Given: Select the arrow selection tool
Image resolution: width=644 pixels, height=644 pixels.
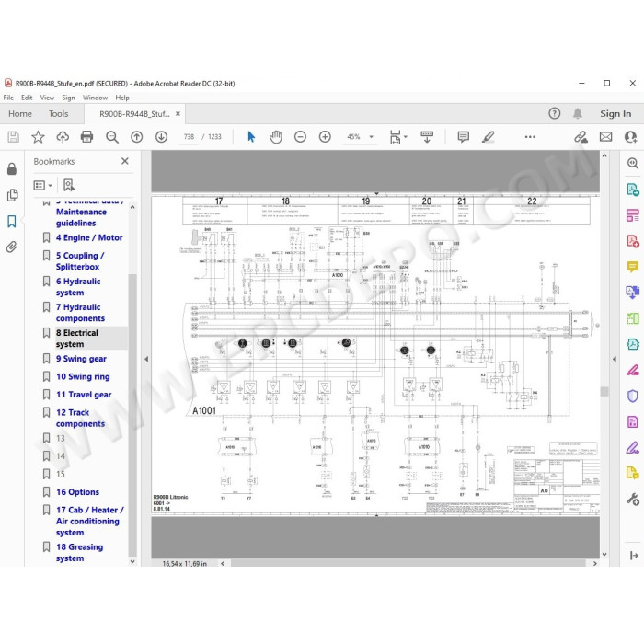Looking at the screenshot, I should tap(251, 137).
